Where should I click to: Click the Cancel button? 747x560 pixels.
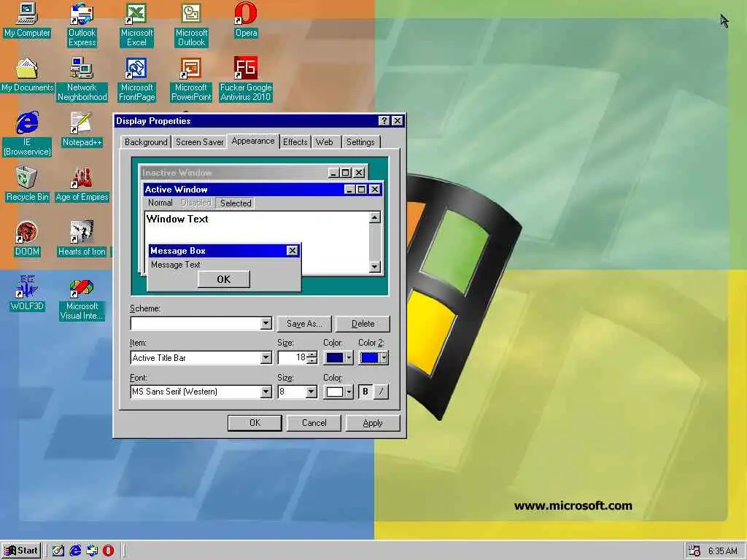point(314,423)
